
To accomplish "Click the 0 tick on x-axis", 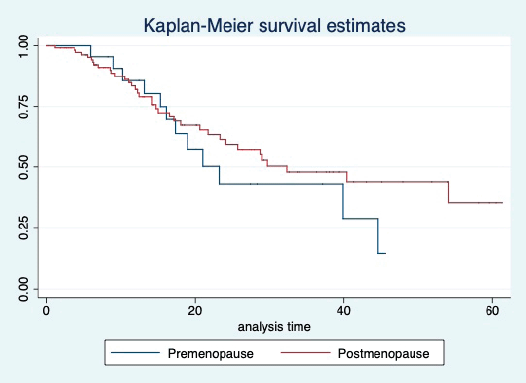I will pos(46,311).
